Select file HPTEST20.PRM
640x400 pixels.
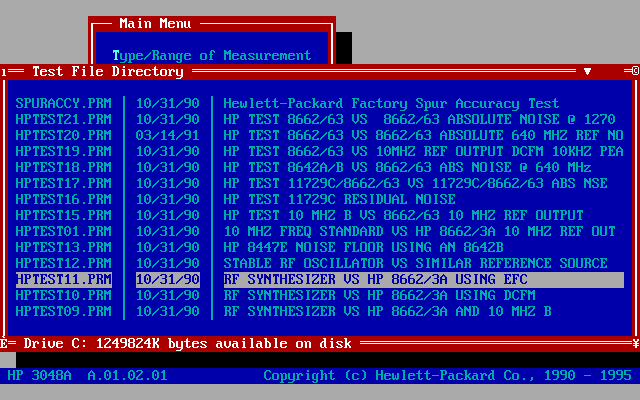tap(64, 135)
